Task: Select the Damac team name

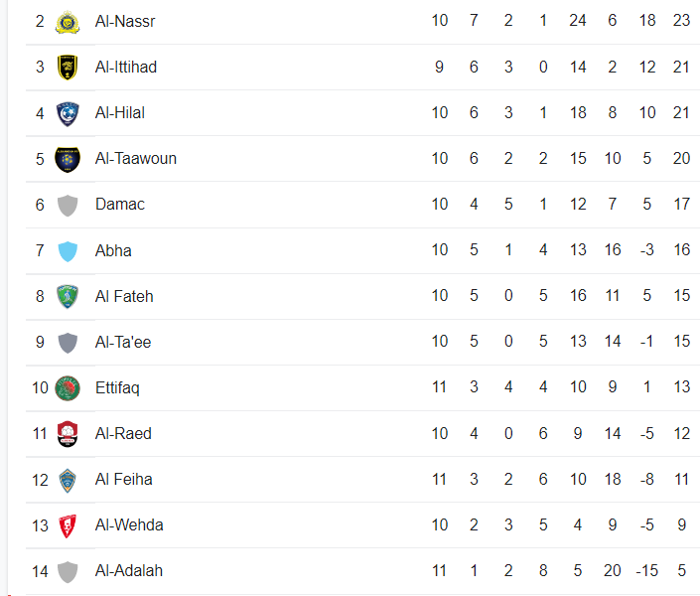Action: pyautogui.click(x=119, y=205)
